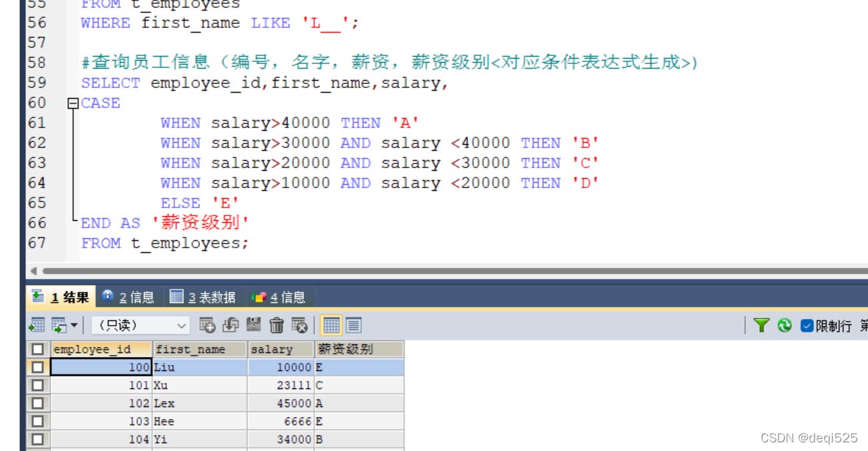Click the insert new row icon
868x451 pixels.
click(x=207, y=325)
